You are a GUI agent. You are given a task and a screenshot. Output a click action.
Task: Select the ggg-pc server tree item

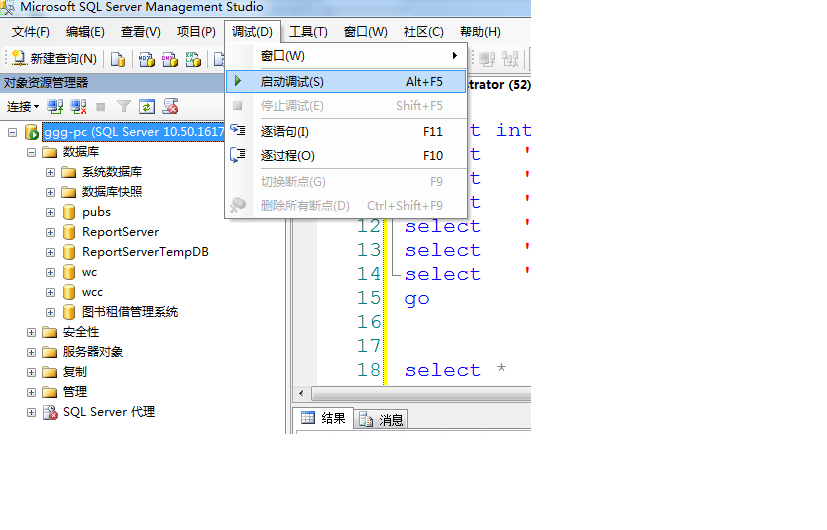pos(133,132)
